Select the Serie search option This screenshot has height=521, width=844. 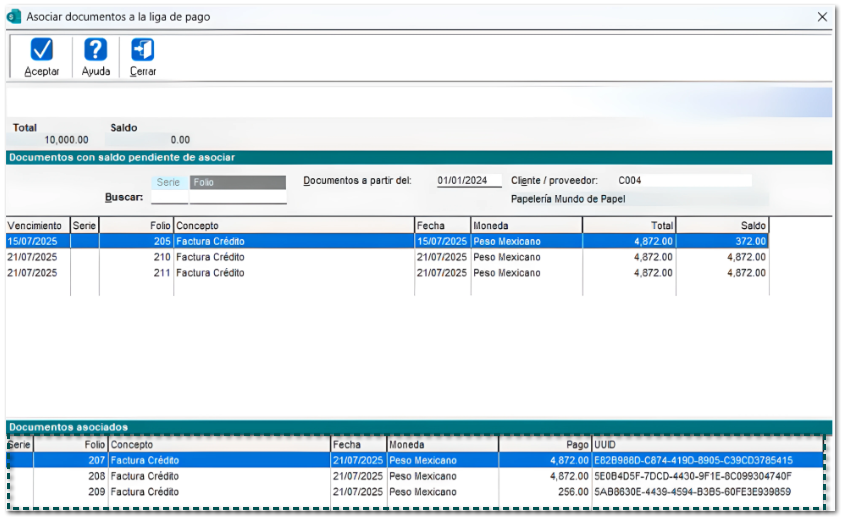[169, 183]
